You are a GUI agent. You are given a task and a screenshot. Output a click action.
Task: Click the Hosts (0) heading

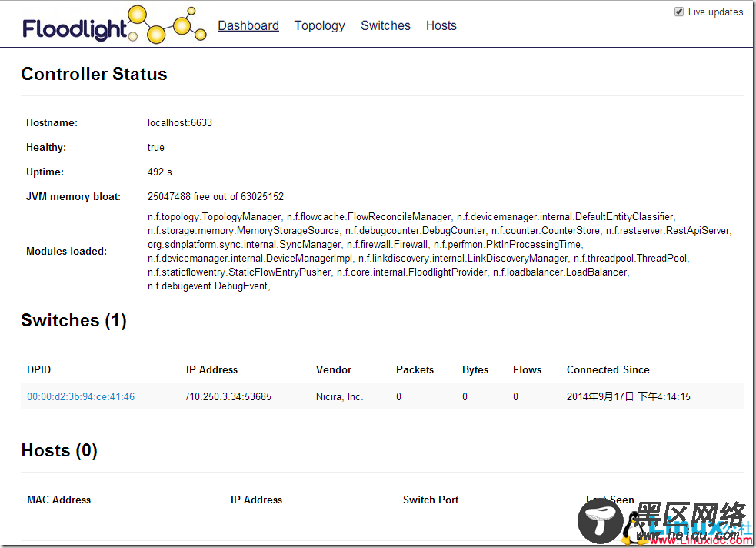pyautogui.click(x=59, y=450)
